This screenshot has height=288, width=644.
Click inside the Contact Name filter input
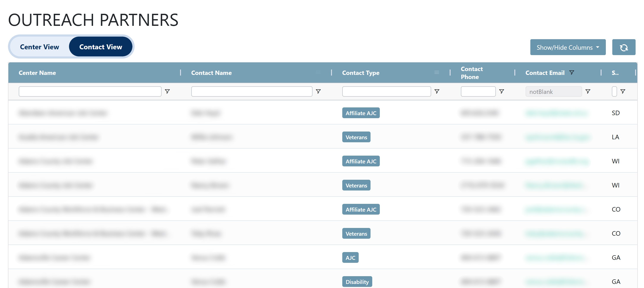click(251, 91)
